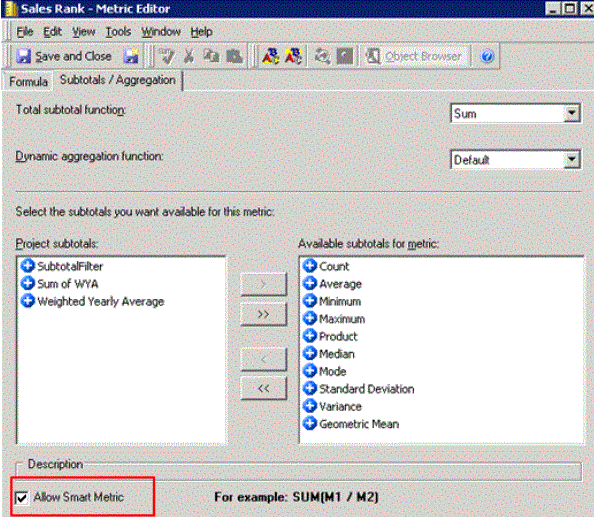Select Variance in available subtotals
594x517 pixels.
(x=332, y=406)
